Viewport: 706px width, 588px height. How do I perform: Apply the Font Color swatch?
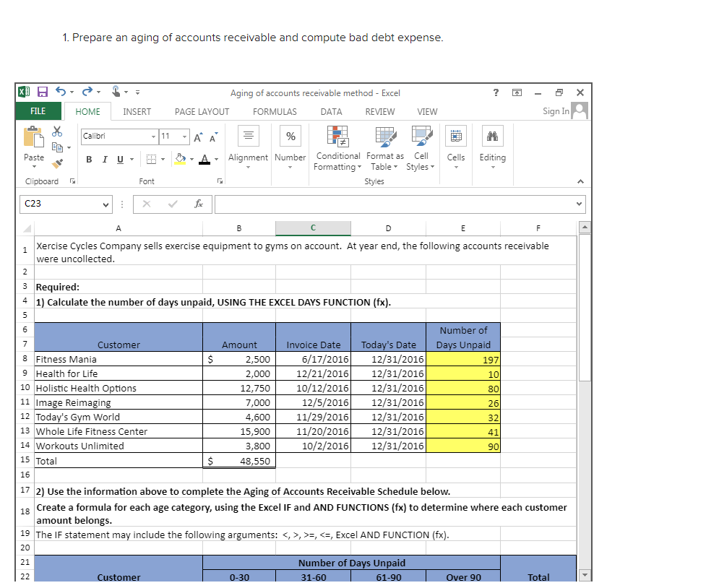205,159
